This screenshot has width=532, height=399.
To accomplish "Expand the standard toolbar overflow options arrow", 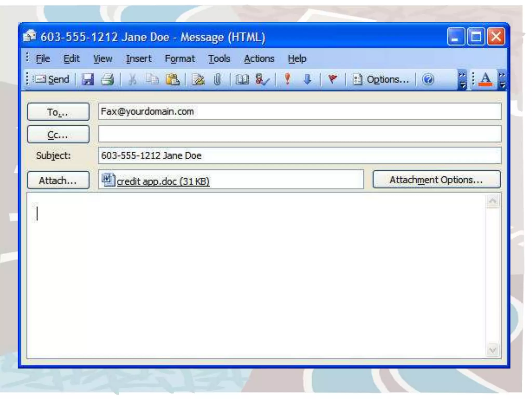I will 462,80.
